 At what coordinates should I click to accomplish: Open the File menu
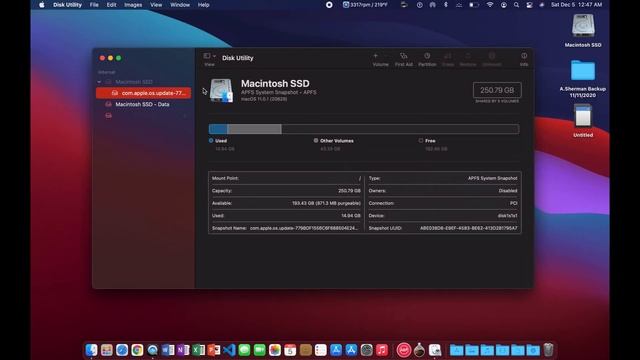[x=94, y=5]
